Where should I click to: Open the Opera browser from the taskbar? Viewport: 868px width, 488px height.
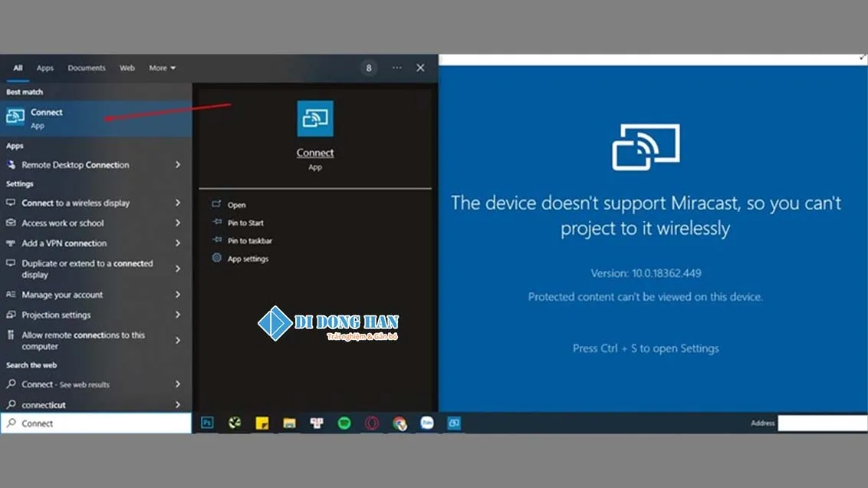click(x=371, y=422)
